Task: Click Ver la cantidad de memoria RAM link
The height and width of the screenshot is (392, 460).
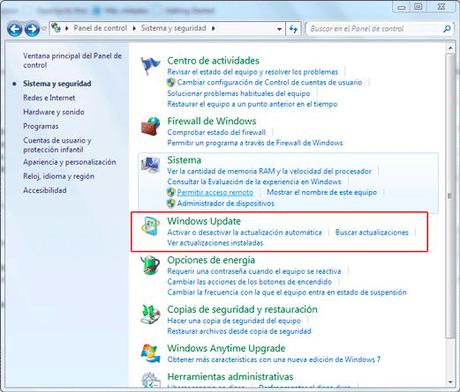Action: point(269,171)
